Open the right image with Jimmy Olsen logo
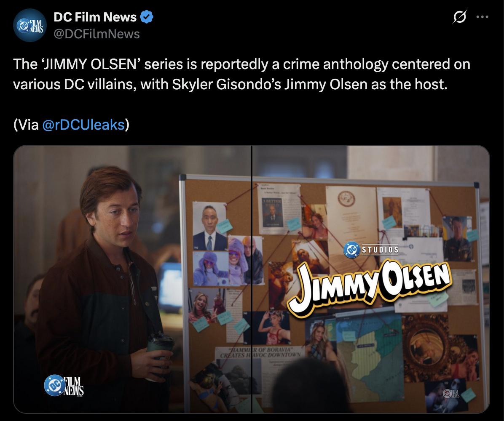The image size is (504, 421). click(371, 279)
